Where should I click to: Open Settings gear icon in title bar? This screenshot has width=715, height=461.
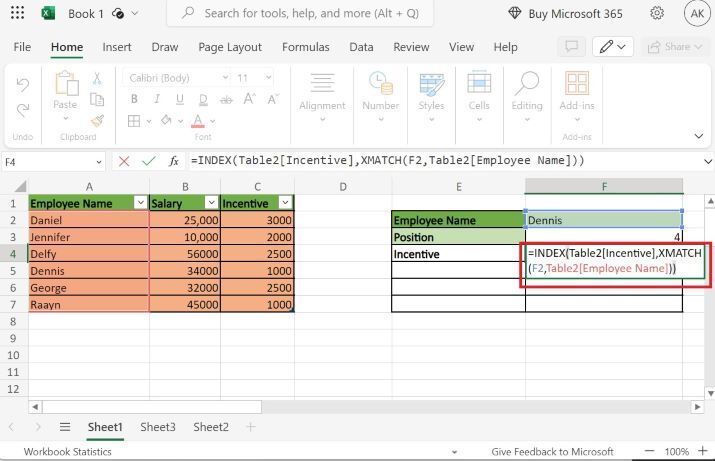(x=657, y=14)
